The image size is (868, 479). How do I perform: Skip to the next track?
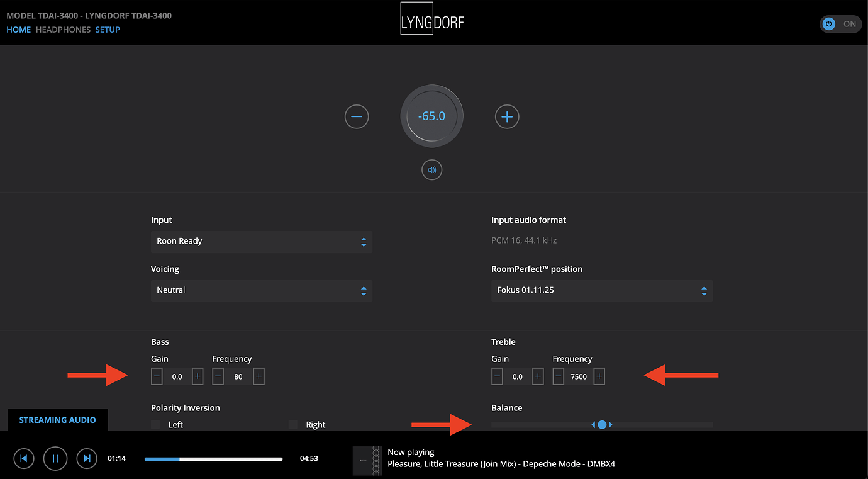point(87,458)
